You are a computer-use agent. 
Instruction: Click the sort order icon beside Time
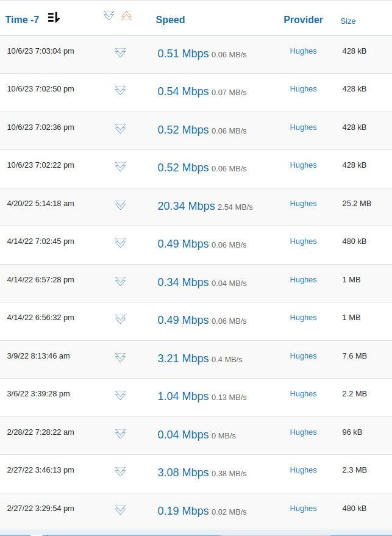[x=54, y=18]
